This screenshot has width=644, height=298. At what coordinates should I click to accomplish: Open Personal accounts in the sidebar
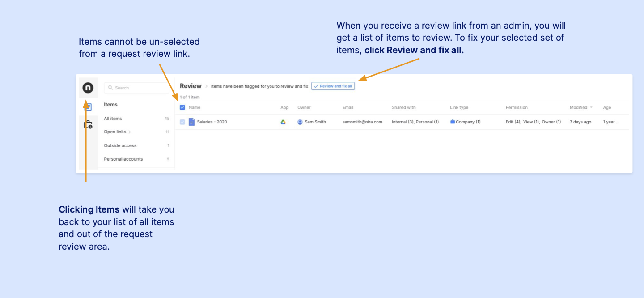click(123, 159)
